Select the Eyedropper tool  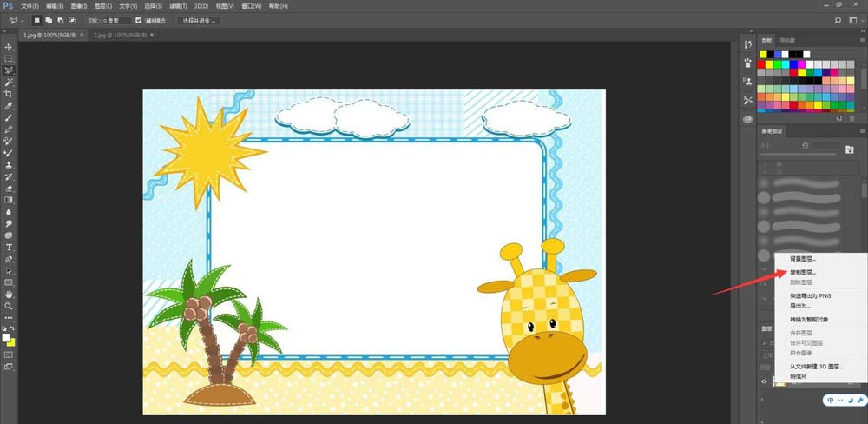[9, 106]
